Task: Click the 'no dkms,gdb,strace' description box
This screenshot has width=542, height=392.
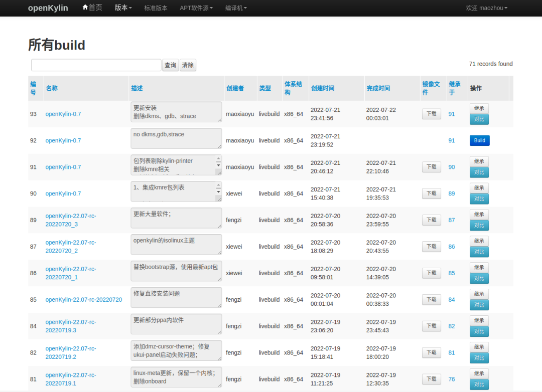Action: [x=176, y=138]
